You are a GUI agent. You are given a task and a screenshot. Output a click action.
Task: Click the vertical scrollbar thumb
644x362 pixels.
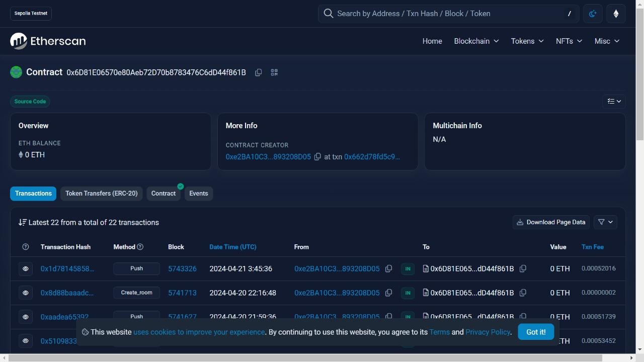tap(640, 74)
